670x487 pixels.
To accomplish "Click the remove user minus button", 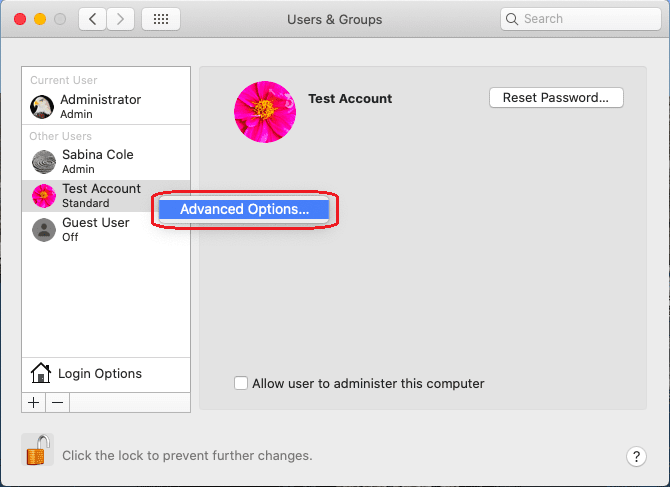I will coord(57,402).
